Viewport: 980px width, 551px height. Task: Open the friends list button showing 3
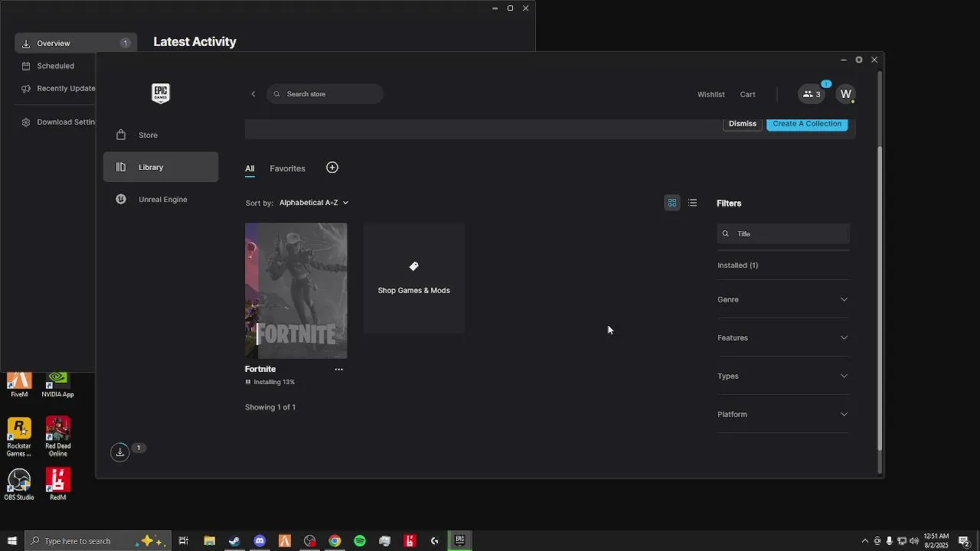click(812, 94)
